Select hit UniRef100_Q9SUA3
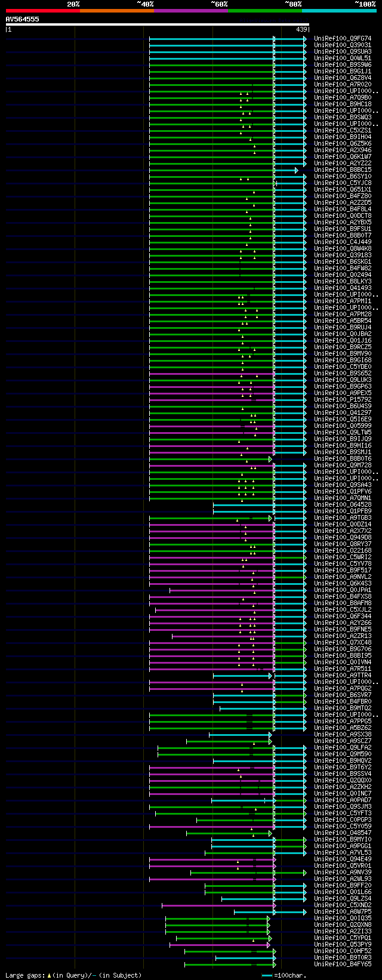Image resolution: width=382 pixels, height=980 pixels. click(343, 52)
